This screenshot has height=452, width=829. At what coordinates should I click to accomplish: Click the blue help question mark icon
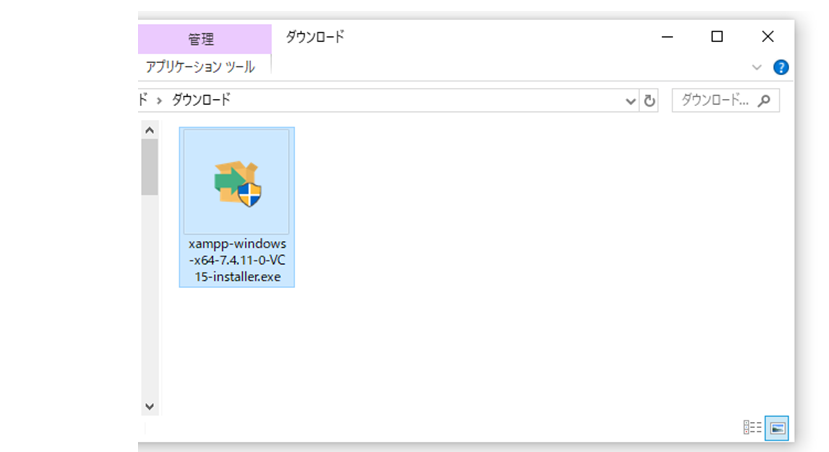pos(781,67)
